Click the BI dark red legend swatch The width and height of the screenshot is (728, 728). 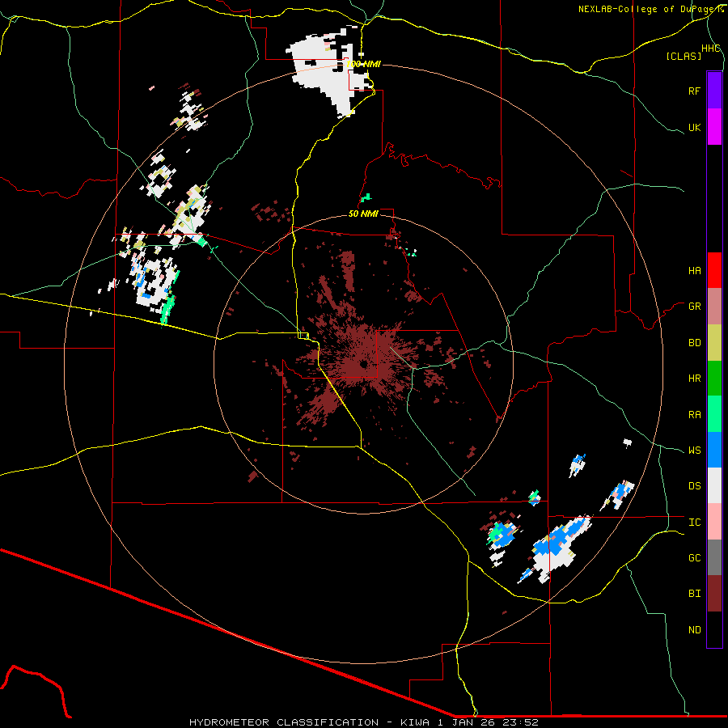(x=714, y=594)
